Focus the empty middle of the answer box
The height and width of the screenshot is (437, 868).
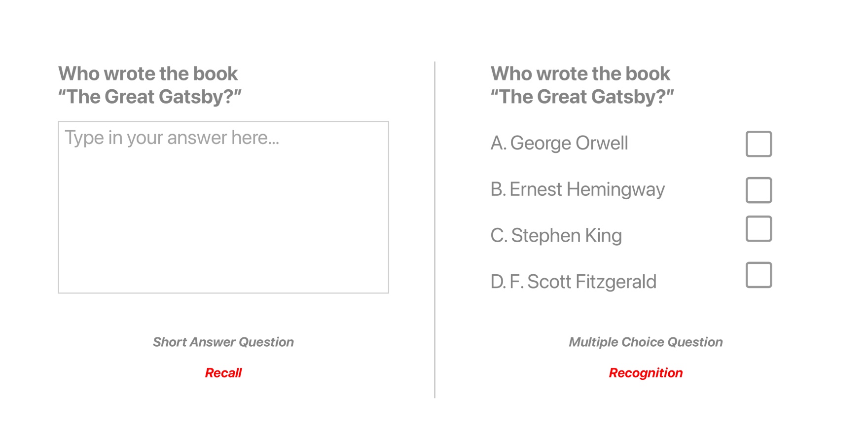point(223,207)
